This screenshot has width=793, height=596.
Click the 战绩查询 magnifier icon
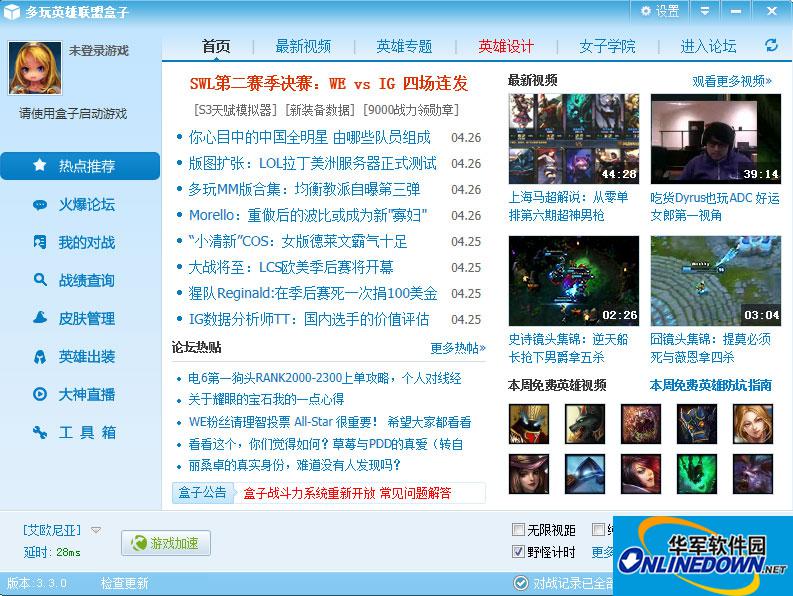[x=40, y=280]
